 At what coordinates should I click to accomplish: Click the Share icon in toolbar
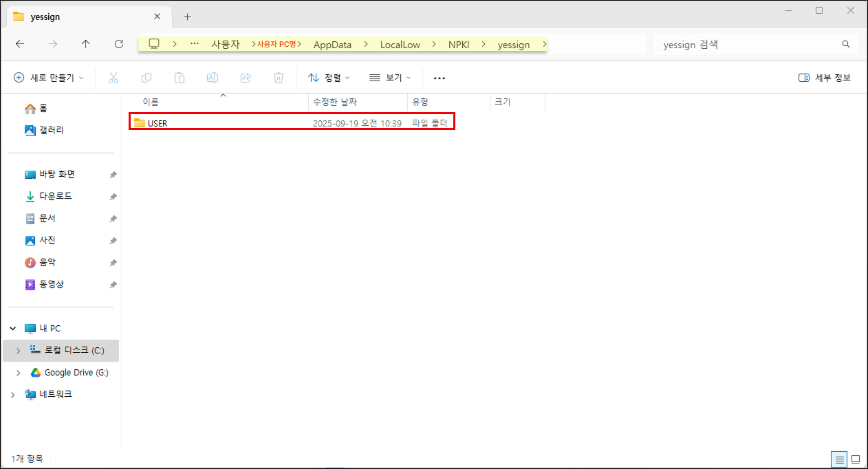click(246, 78)
